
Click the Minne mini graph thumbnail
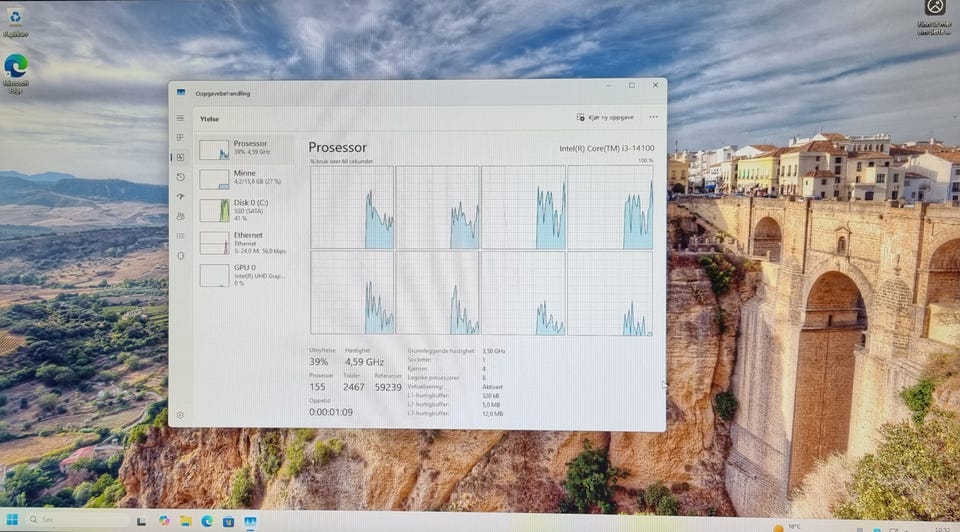click(214, 179)
